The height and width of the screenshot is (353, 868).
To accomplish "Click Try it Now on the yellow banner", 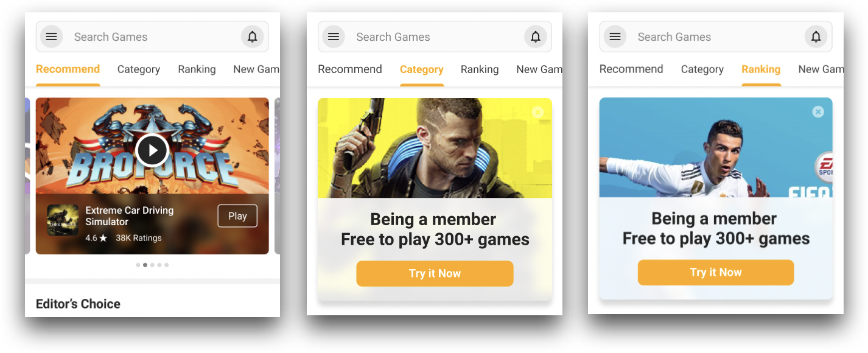I will [435, 273].
